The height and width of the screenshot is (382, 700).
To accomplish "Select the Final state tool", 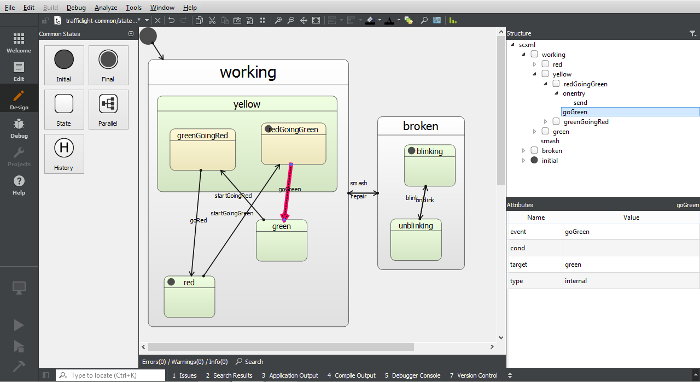I will pos(108,65).
